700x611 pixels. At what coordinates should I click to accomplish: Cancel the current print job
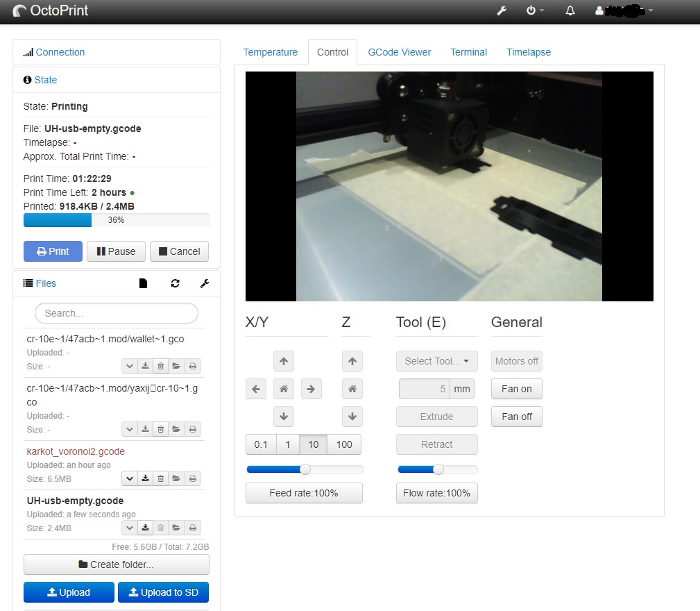pyautogui.click(x=180, y=251)
